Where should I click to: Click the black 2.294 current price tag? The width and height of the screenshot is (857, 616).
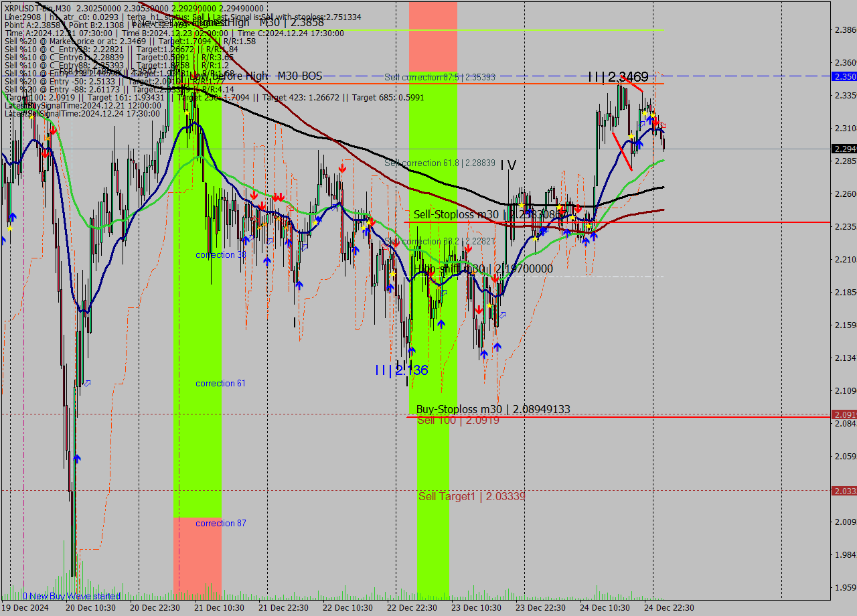[844, 149]
